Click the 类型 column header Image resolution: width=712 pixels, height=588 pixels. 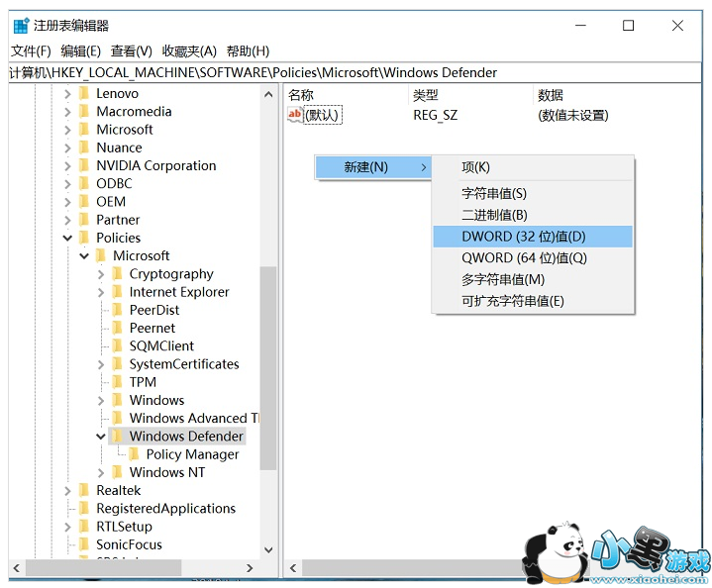470,95
